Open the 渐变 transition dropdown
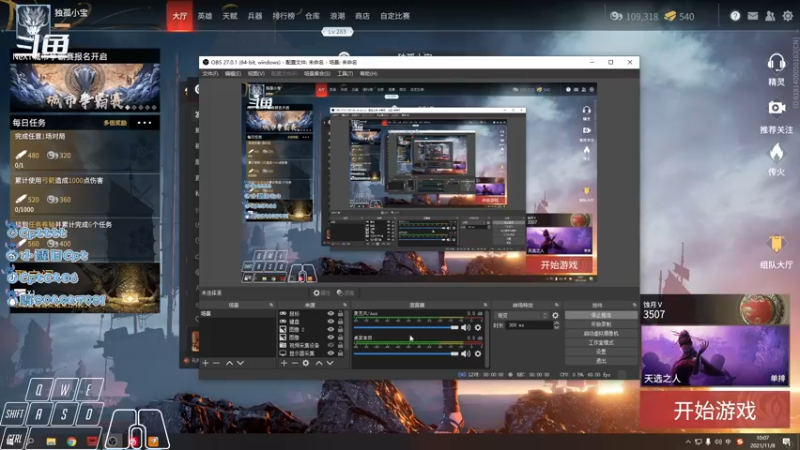Screen dimensions: 800x450 [x=521, y=315]
